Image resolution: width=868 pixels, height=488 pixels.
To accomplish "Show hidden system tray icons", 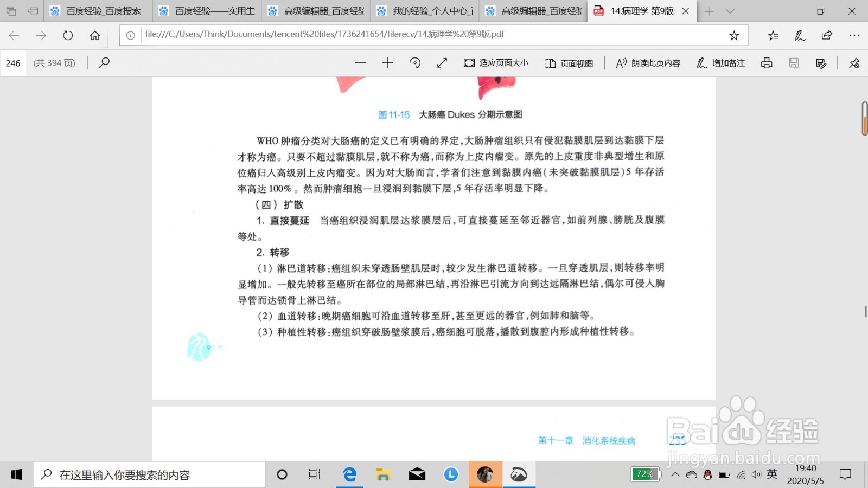I will click(675, 474).
